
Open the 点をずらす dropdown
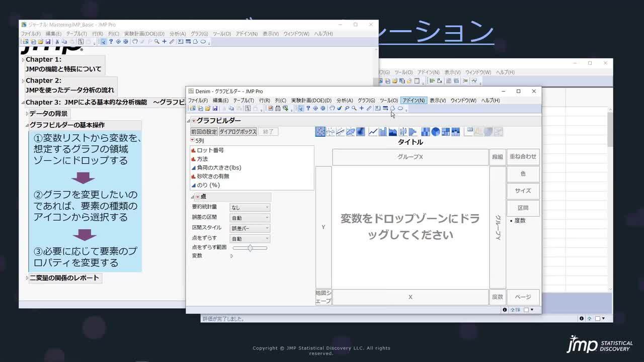250,239
